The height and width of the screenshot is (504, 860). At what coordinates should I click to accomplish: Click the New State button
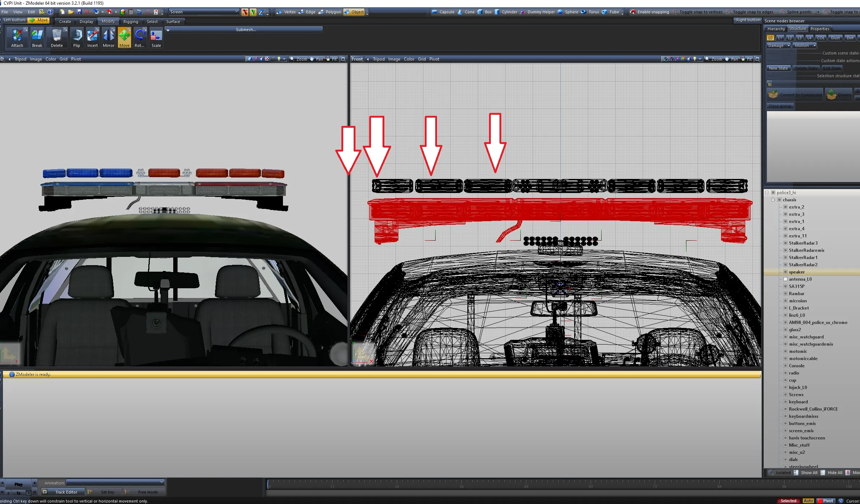[x=778, y=68]
